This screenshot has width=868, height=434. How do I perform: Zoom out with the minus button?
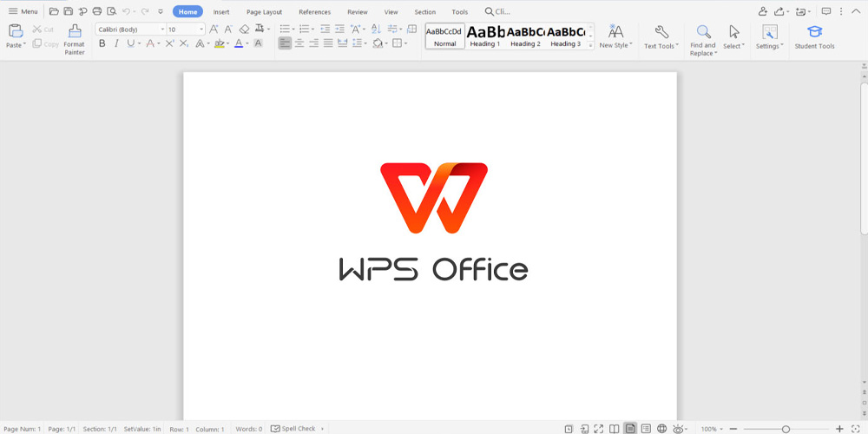coord(733,429)
